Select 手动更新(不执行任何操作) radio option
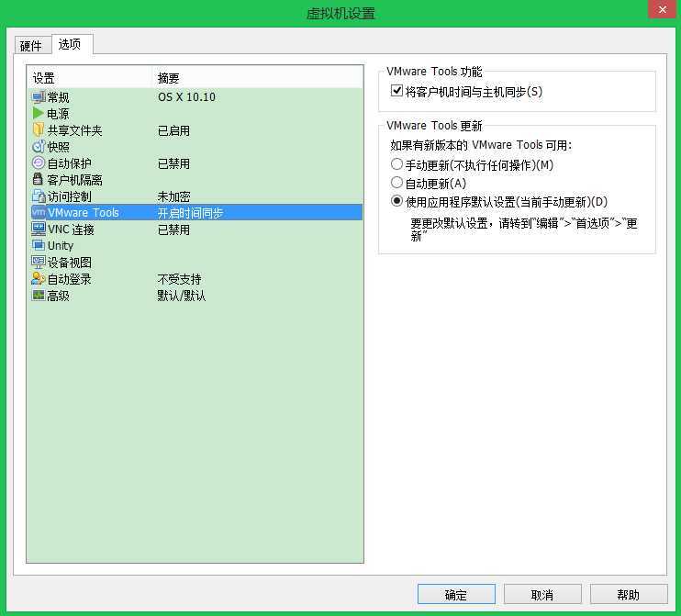681x616 pixels. (396, 164)
